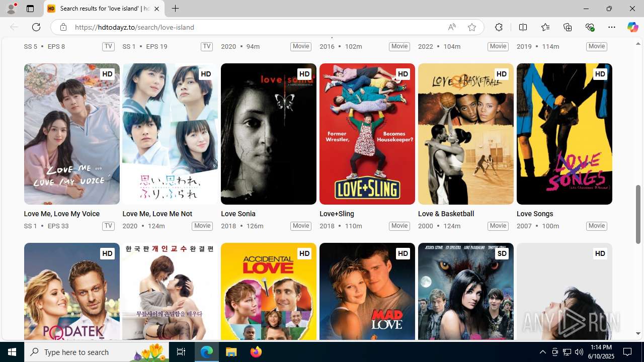The width and height of the screenshot is (644, 362).
Task: Open the Love Sonia poster
Action: 269,134
